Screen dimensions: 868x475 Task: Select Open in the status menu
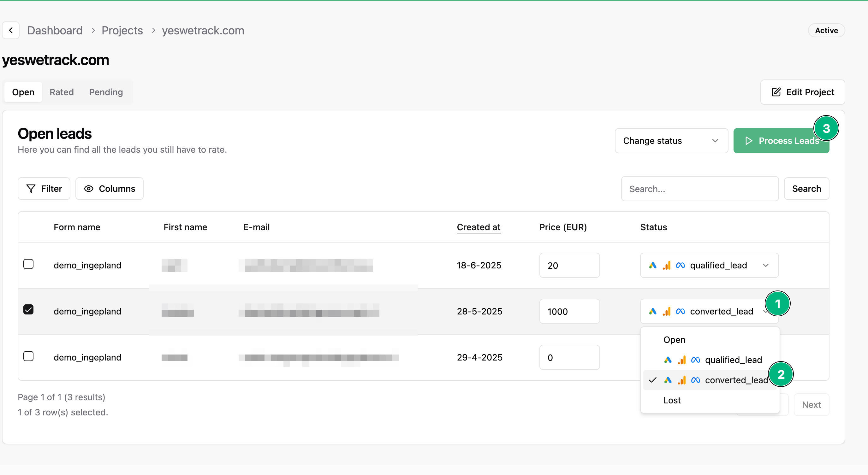tap(710, 340)
